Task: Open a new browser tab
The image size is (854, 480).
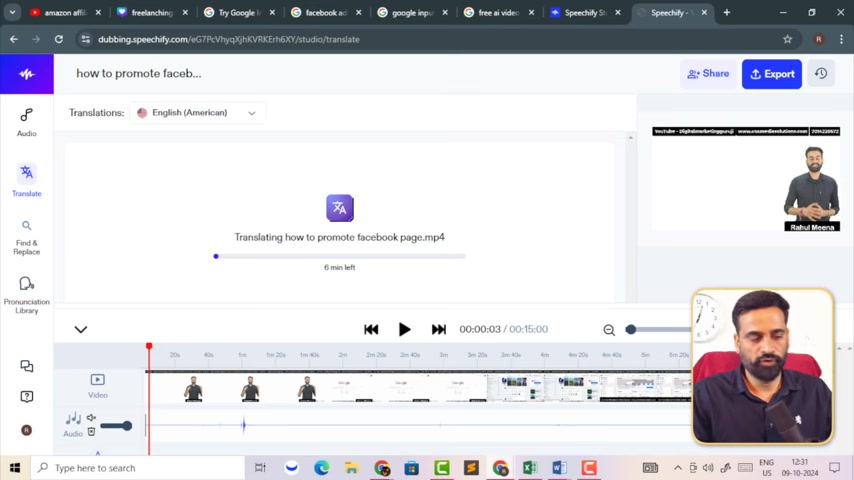Action: click(x=727, y=13)
